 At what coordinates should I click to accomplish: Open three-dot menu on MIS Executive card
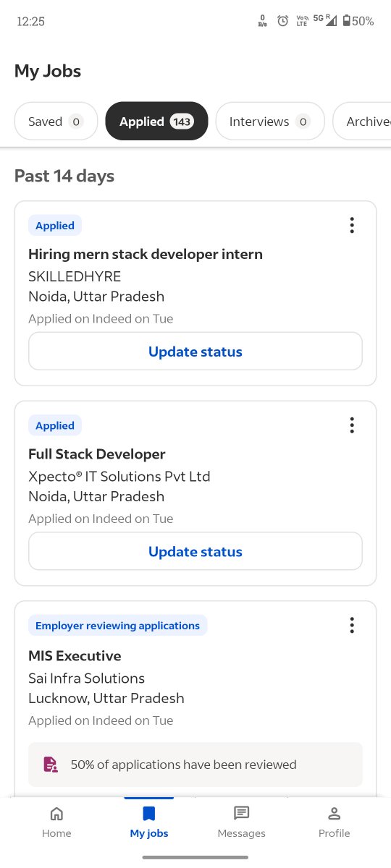click(352, 625)
